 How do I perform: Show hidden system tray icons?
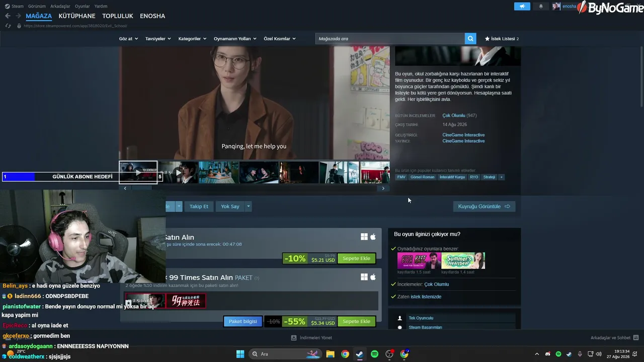tap(537, 354)
